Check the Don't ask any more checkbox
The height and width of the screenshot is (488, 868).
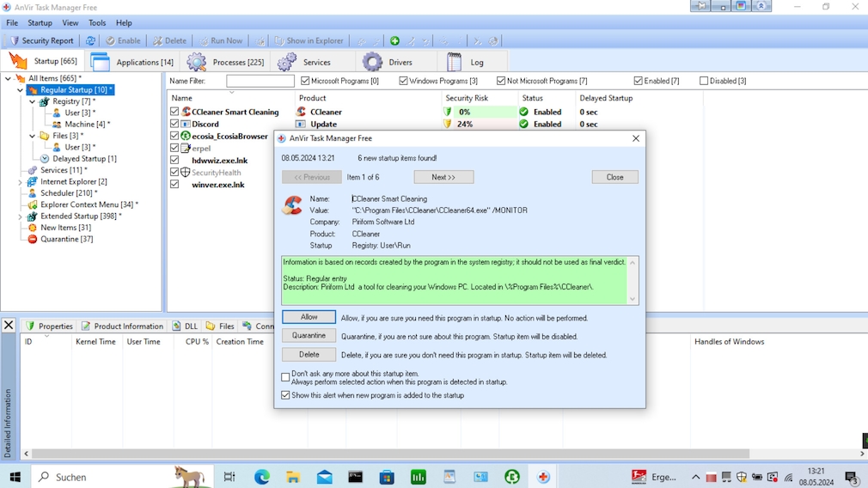point(285,377)
